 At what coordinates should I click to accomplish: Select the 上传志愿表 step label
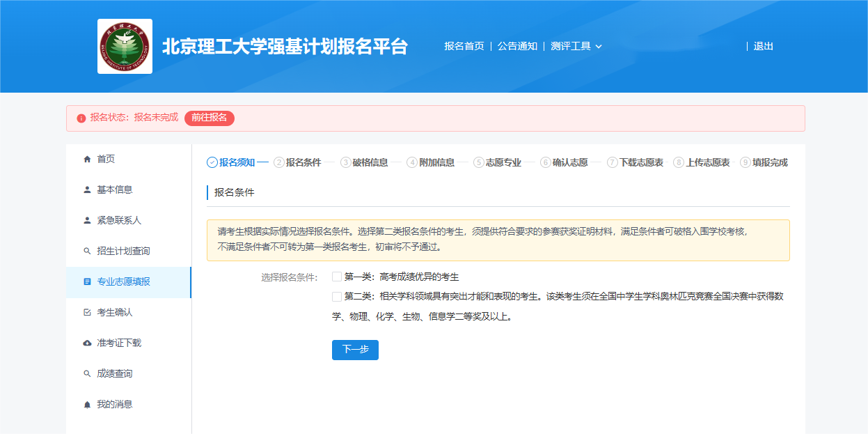pos(708,162)
